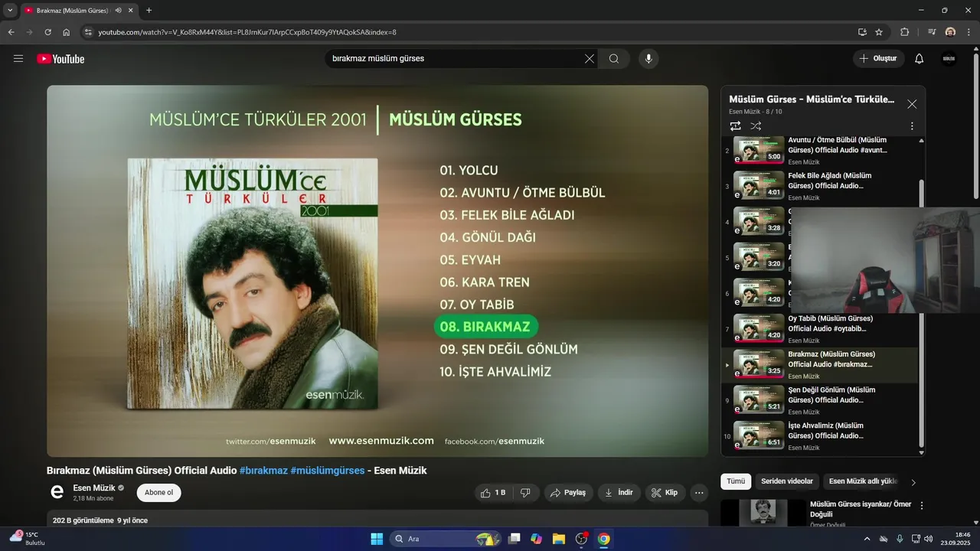Play Felek Bile Ağladı playlist item

[820, 186]
